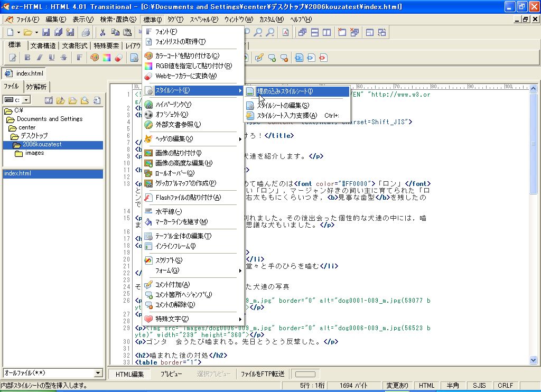
Task: Cascade windows with the stacked-windows icon
Action: point(302,32)
